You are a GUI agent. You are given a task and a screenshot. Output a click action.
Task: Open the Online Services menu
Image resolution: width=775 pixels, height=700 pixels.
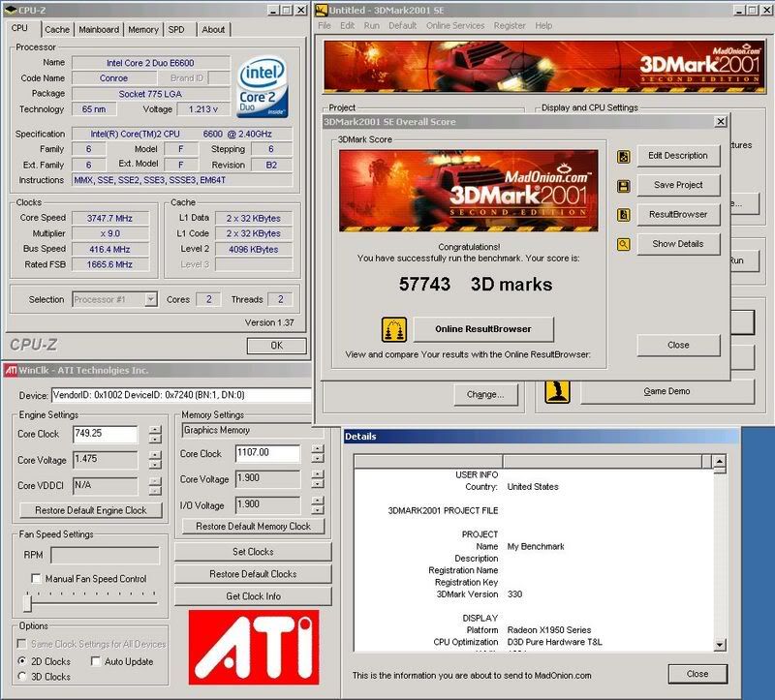(455, 26)
